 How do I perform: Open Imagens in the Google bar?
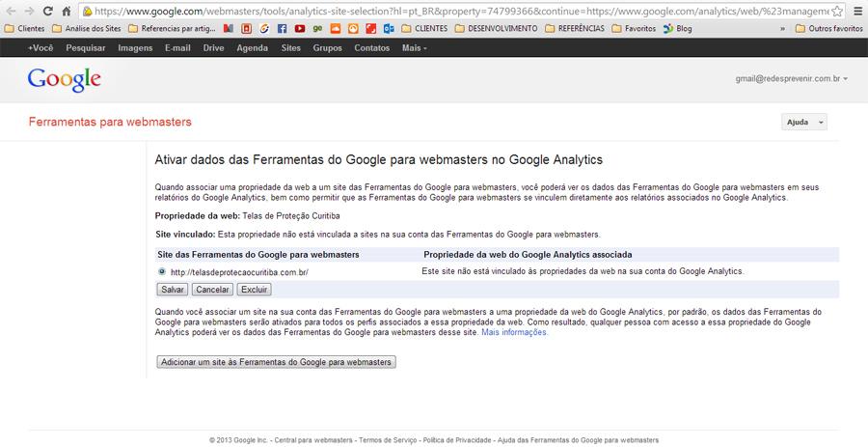click(135, 48)
